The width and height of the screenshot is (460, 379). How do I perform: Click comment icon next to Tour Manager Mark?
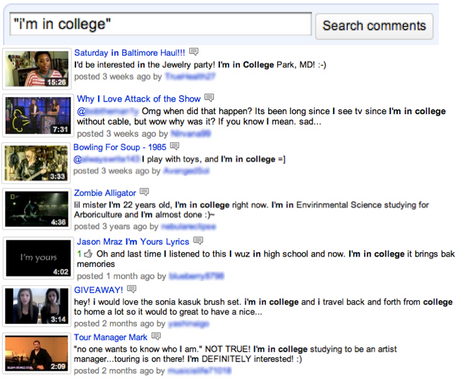click(x=156, y=336)
